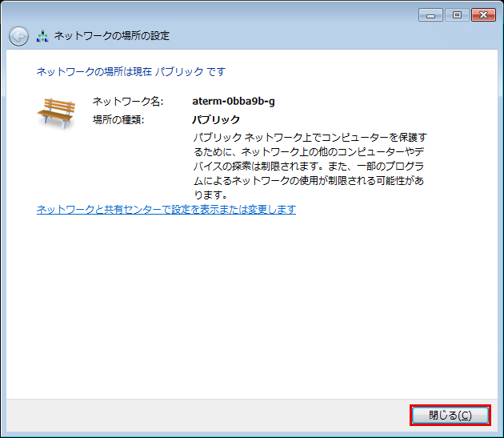Click the back arrow button
504x438 pixels.
tap(18, 36)
